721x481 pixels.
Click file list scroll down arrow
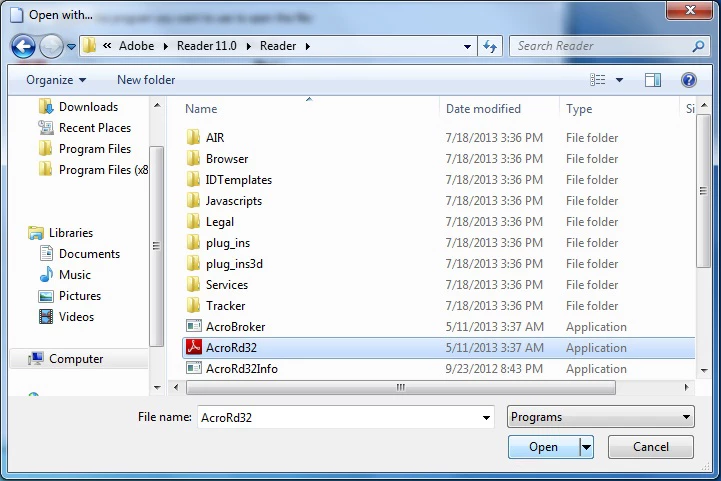(x=704, y=371)
